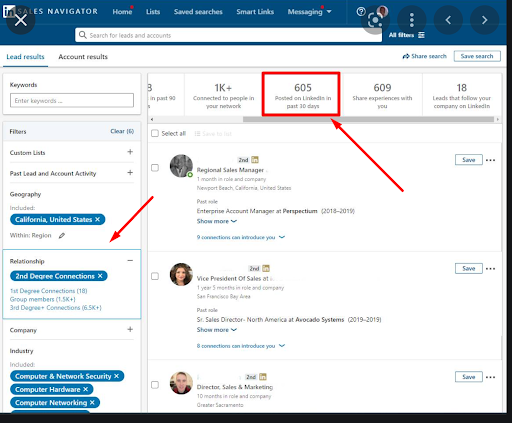Filter by 1st Degree Connections (18)

point(49,291)
